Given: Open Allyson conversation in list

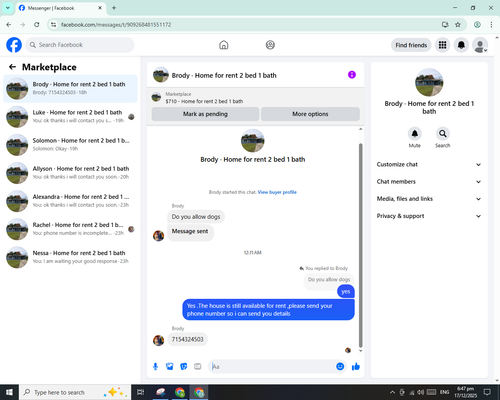Looking at the screenshot, I should tap(70, 173).
